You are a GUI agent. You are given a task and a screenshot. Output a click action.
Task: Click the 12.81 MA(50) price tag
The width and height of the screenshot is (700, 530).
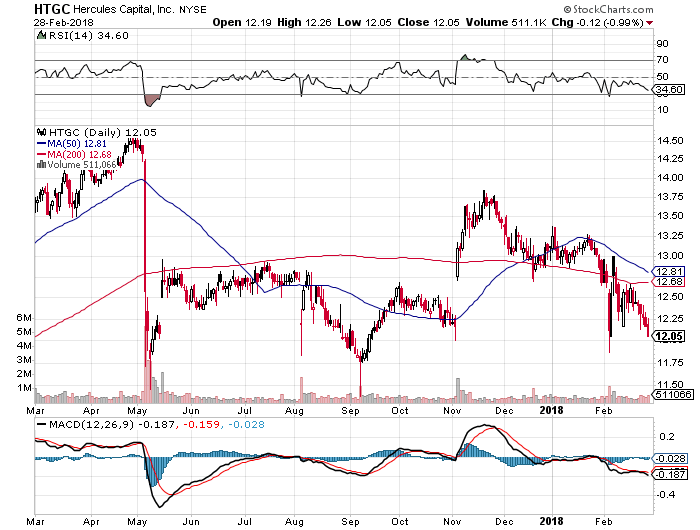pos(668,271)
